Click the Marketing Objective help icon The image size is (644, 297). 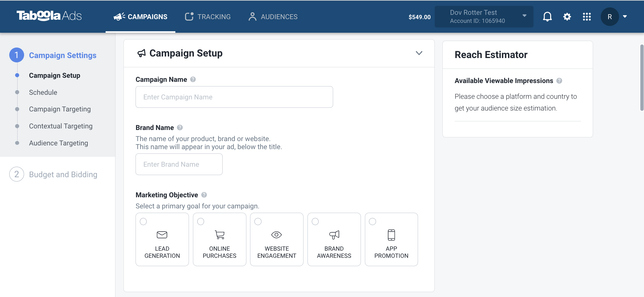(x=204, y=195)
